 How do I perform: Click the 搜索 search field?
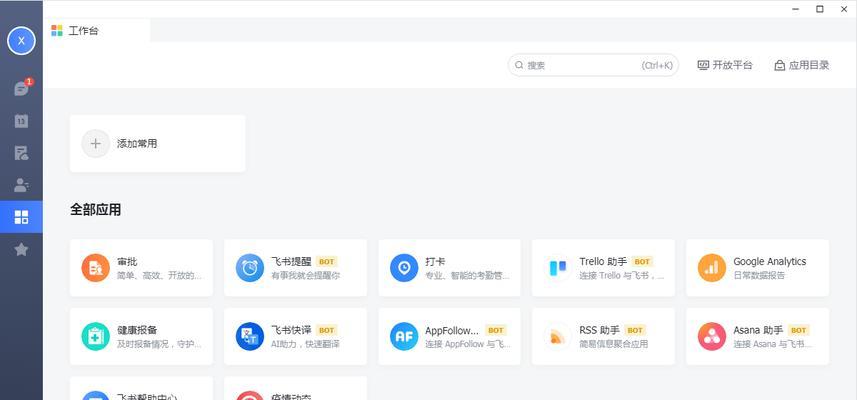tap(594, 65)
